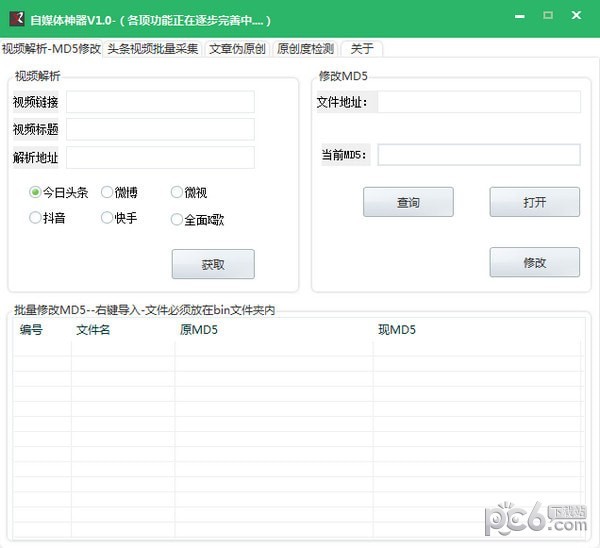Click the 打开 button to open file

pos(535,202)
